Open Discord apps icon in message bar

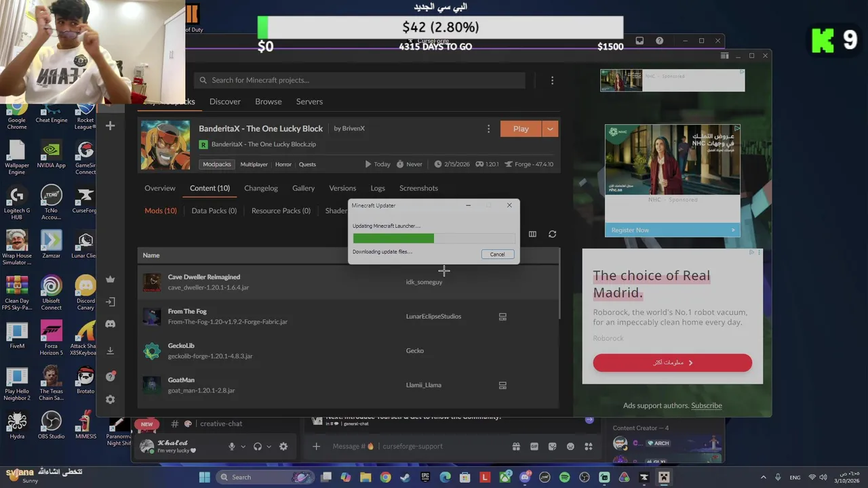pyautogui.click(x=589, y=446)
